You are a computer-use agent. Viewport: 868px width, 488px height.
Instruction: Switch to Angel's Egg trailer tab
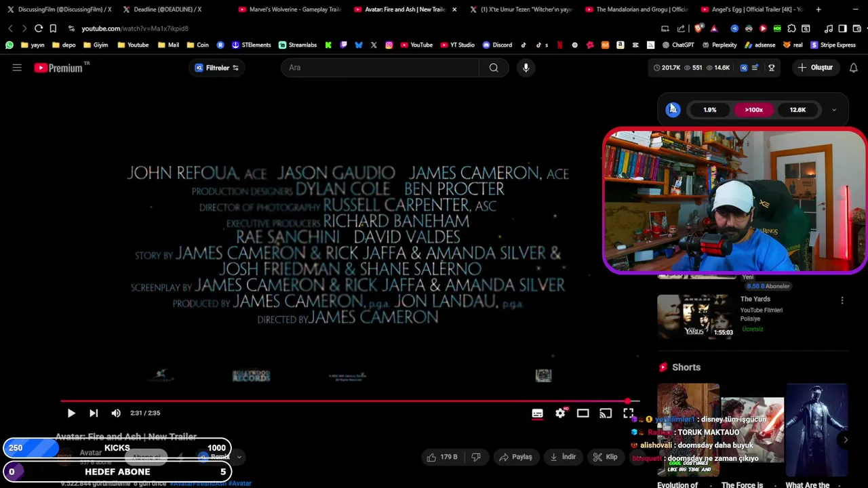click(x=751, y=9)
